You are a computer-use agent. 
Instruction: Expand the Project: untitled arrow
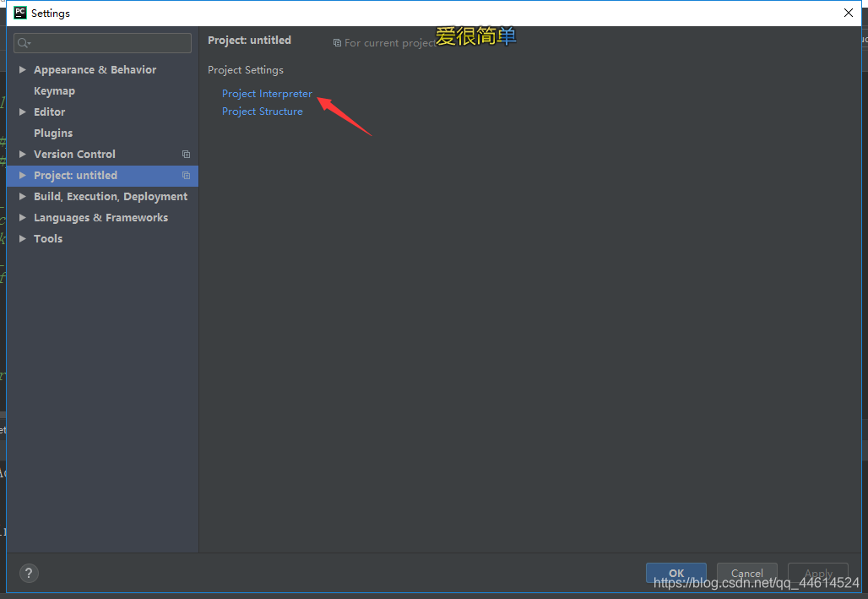(22, 175)
